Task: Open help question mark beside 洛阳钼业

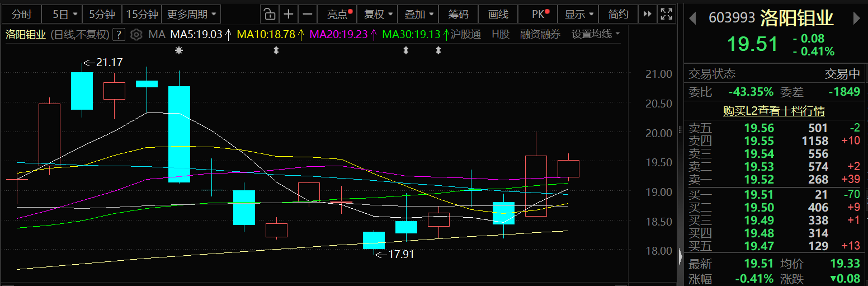Action: click(118, 35)
